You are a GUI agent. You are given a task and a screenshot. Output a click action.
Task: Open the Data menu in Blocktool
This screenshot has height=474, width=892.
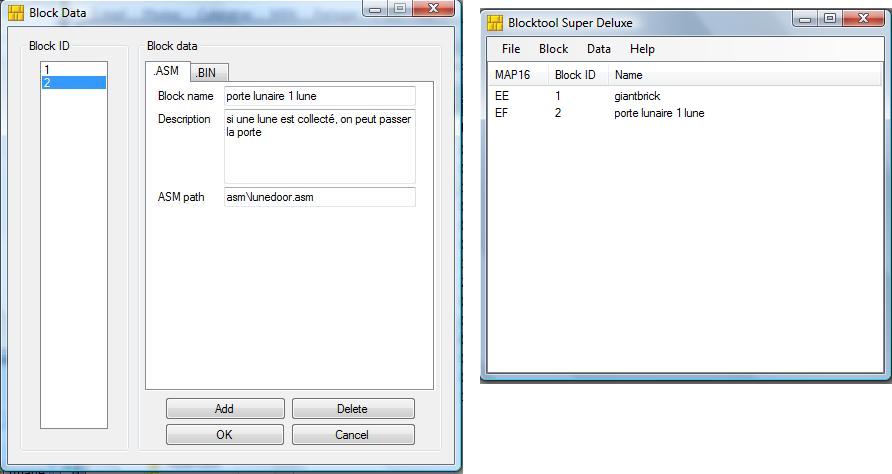pos(598,49)
